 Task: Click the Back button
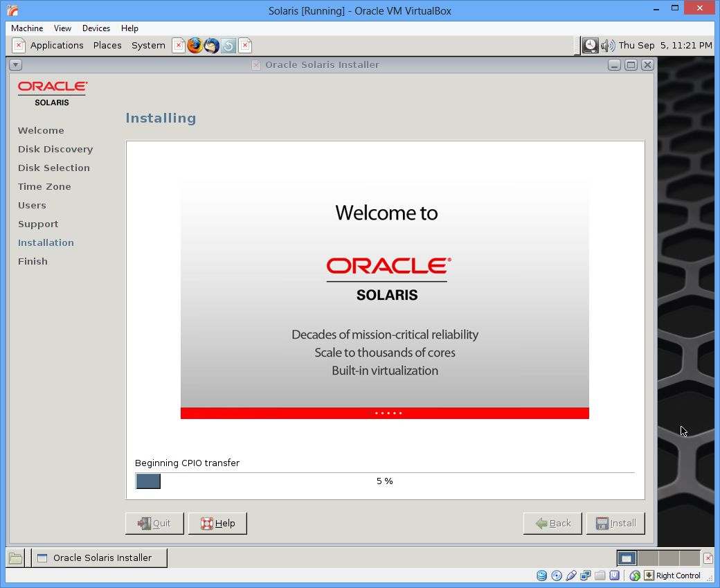point(552,523)
